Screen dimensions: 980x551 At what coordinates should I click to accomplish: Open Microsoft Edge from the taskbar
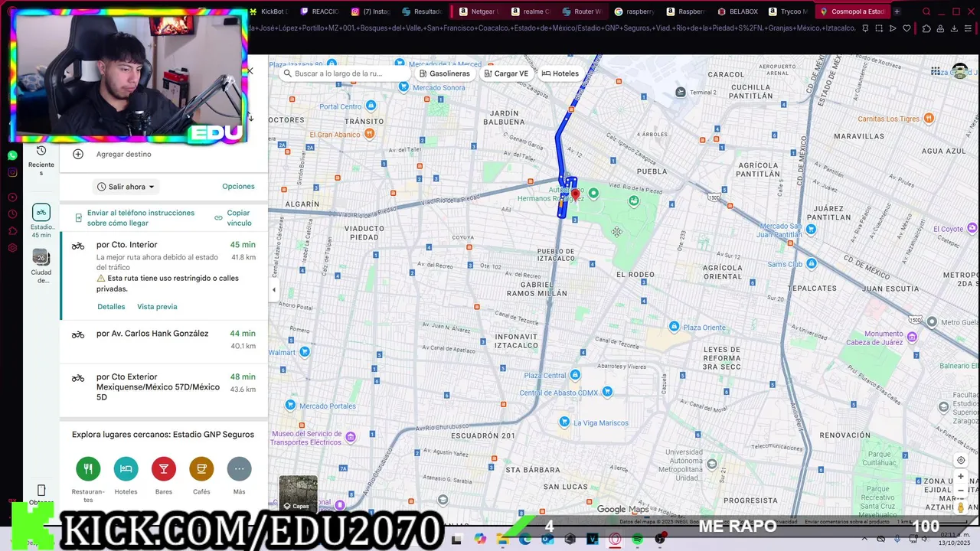click(525, 540)
